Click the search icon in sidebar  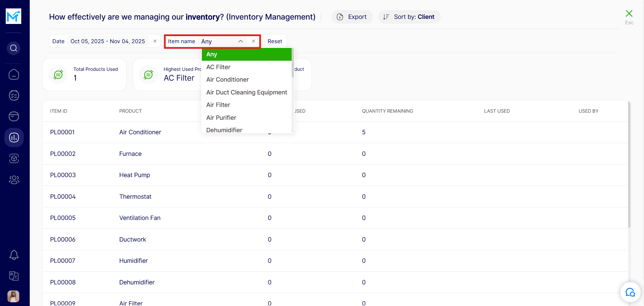tap(14, 48)
